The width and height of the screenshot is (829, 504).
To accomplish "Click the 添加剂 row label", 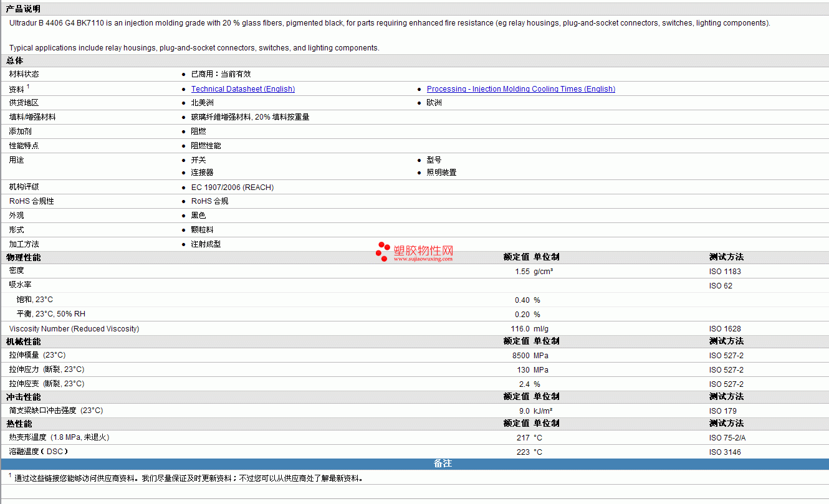I will click(x=20, y=131).
